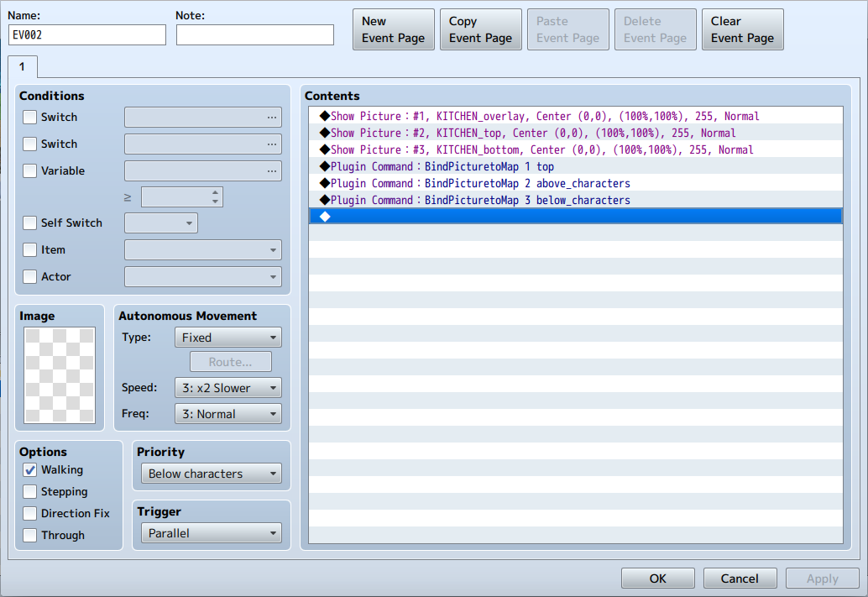Viewport: 868px width, 597px height.
Task: Select the Show Picture #3 KITCHEN_bottom command
Action: 576,149
